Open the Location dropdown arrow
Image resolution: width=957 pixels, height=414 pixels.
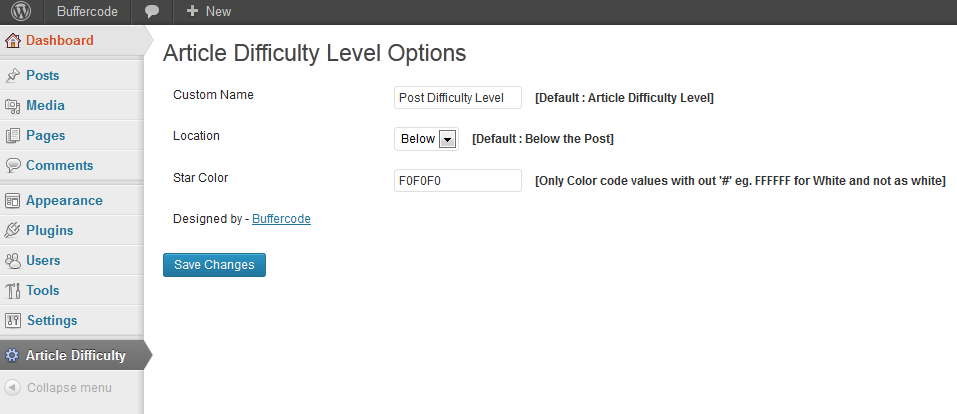(447, 139)
